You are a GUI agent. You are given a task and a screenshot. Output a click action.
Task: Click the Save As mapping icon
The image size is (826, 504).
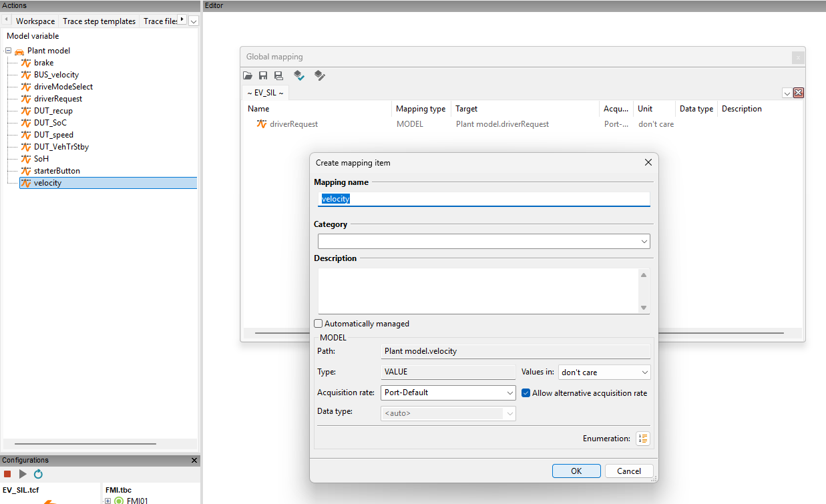pos(278,76)
